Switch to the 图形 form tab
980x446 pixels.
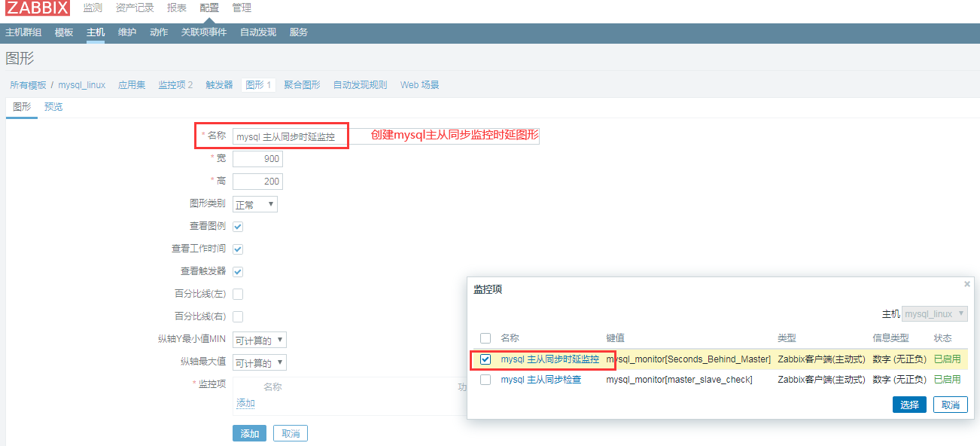pyautogui.click(x=22, y=107)
